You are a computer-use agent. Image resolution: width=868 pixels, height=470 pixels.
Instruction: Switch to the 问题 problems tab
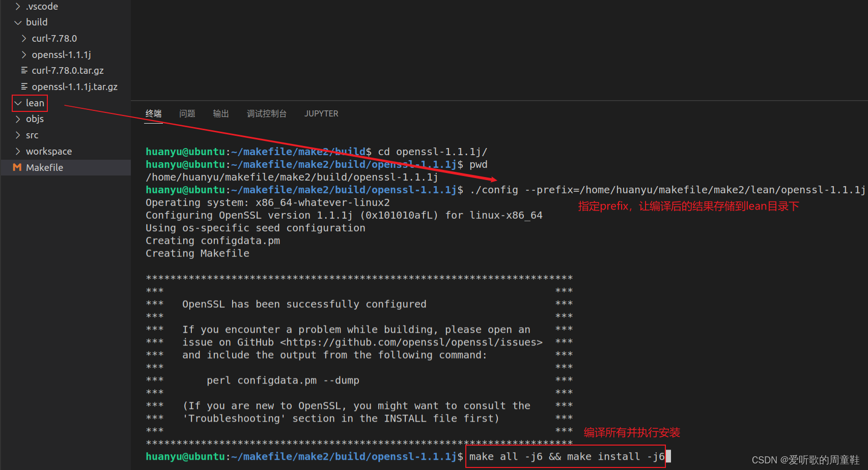(x=187, y=113)
